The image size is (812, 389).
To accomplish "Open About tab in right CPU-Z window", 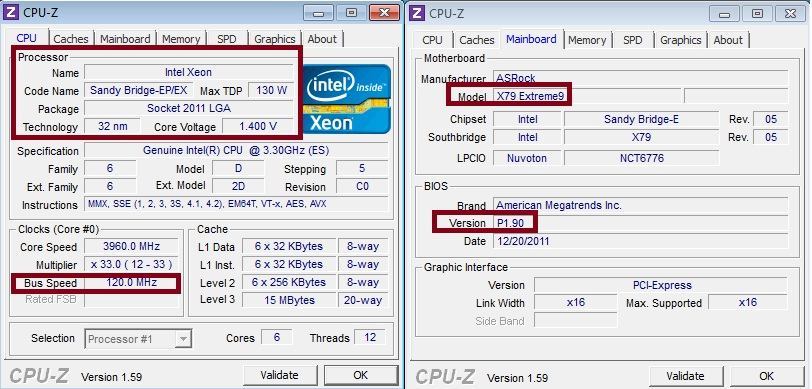I will pos(728,40).
